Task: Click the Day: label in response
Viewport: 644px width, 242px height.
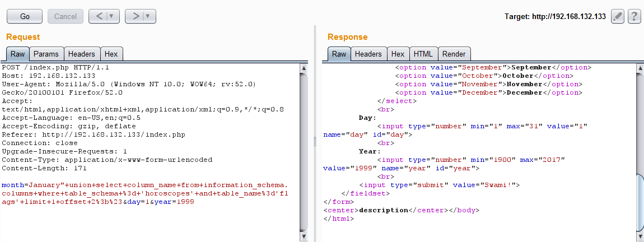Action: click(367, 118)
